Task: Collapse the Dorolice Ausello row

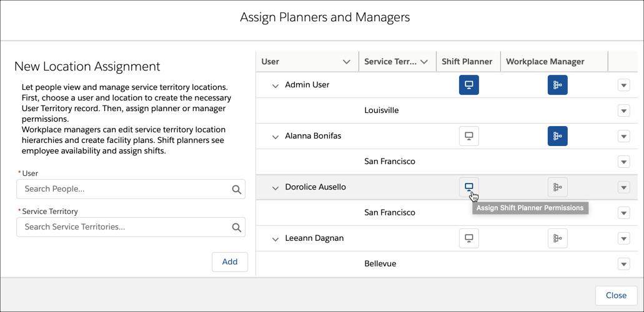Action: pyautogui.click(x=275, y=188)
